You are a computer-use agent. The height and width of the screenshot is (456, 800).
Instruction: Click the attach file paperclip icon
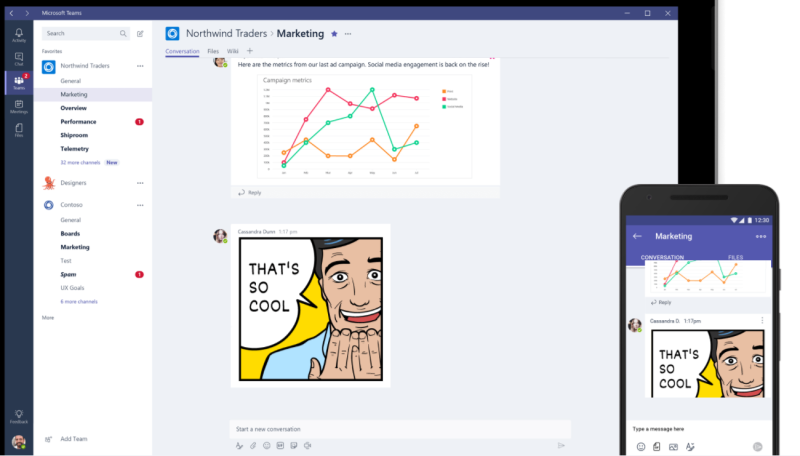[x=253, y=445]
